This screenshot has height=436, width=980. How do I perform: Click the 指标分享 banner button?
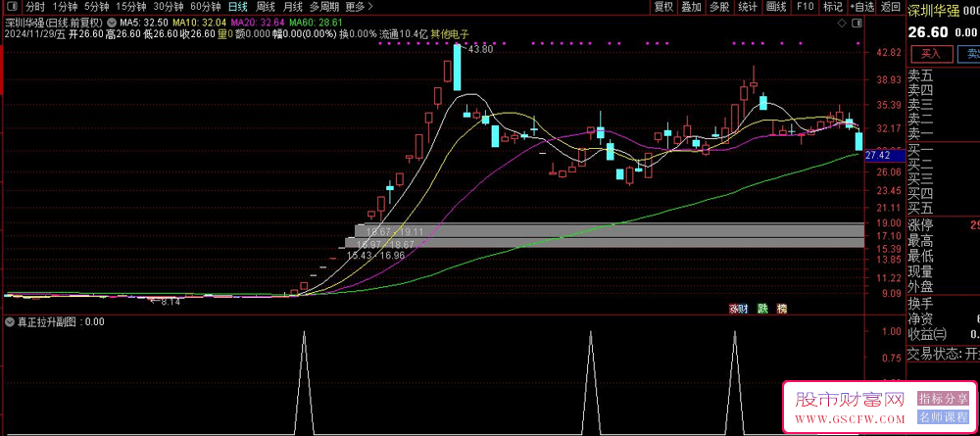click(x=943, y=398)
